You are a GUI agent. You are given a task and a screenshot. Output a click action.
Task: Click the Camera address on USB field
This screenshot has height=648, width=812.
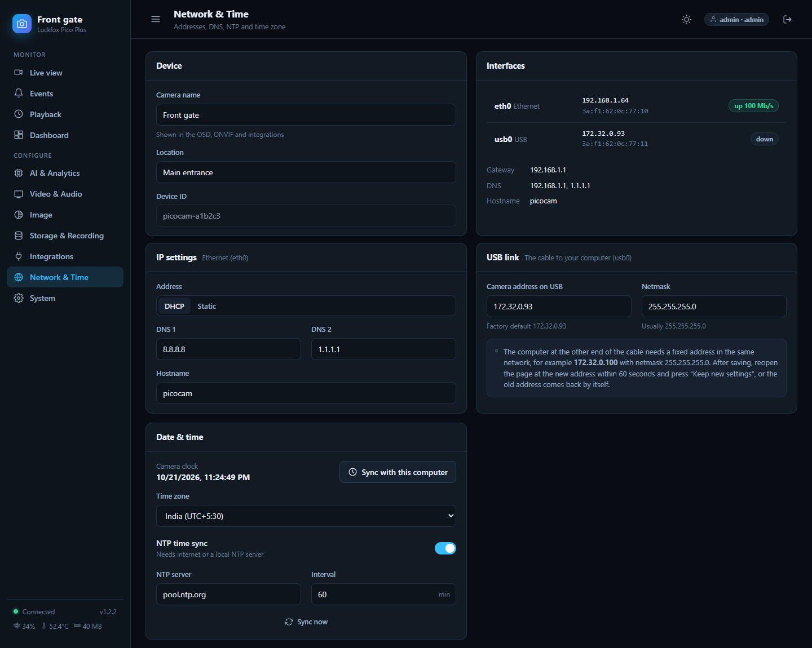pos(559,307)
